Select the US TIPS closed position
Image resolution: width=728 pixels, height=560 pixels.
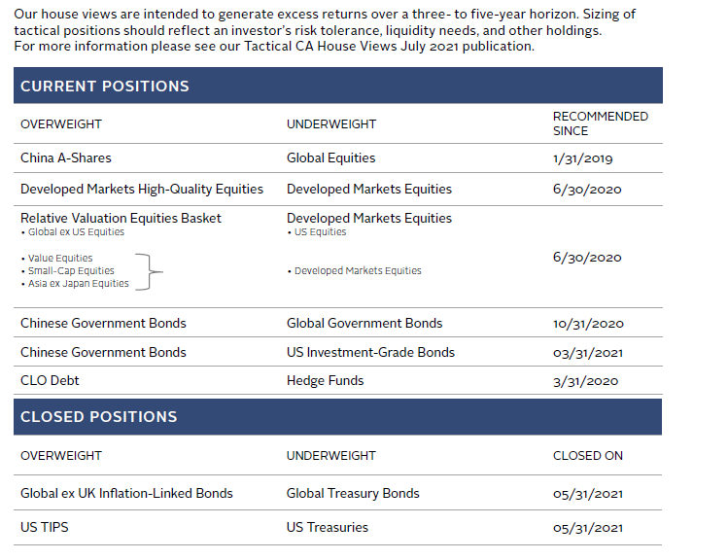pos(45,527)
